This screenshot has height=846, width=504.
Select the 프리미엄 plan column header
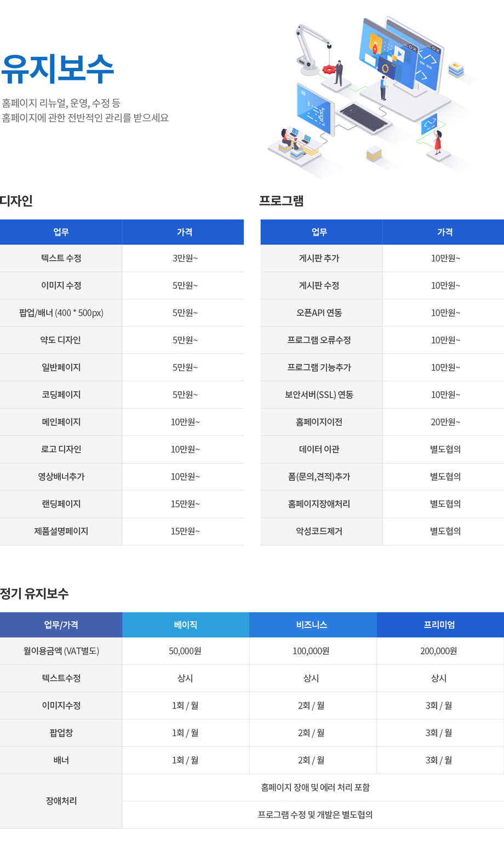[439, 625]
